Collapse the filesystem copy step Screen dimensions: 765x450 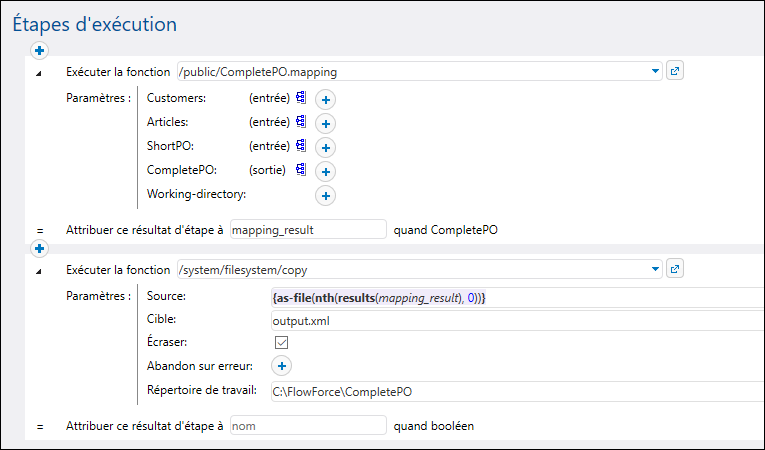pyautogui.click(x=40, y=270)
